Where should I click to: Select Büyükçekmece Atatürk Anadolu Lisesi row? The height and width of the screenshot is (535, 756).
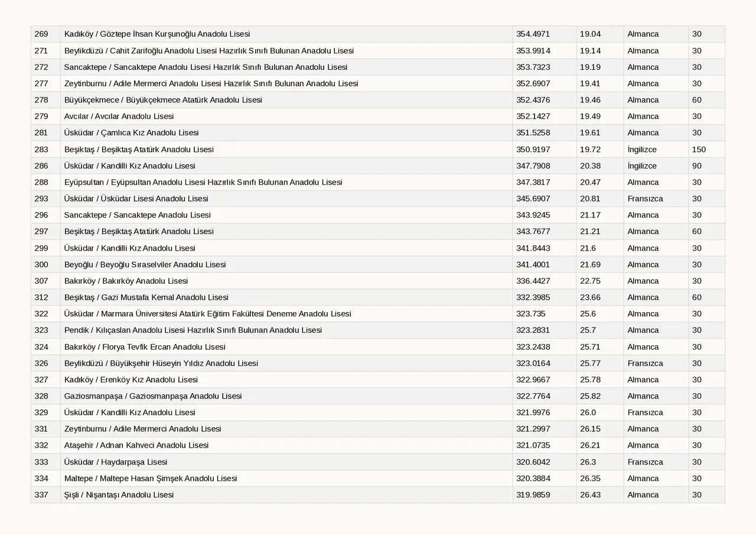pyautogui.click(x=378, y=100)
